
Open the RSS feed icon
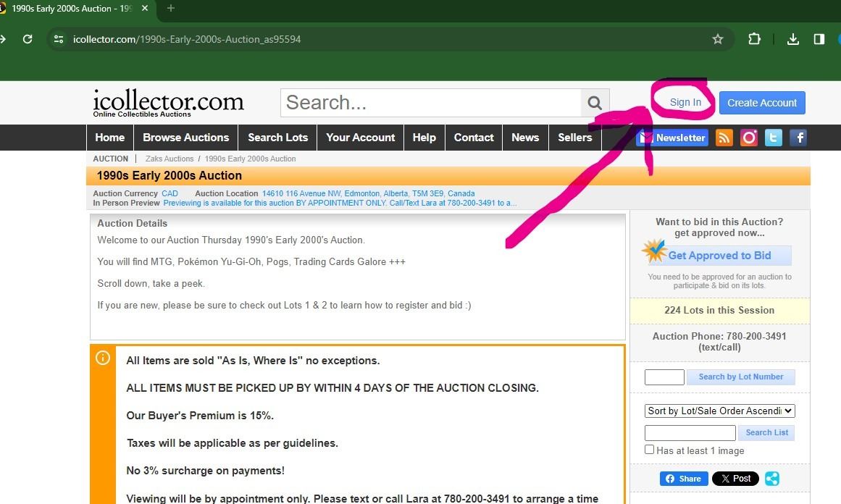tap(724, 138)
